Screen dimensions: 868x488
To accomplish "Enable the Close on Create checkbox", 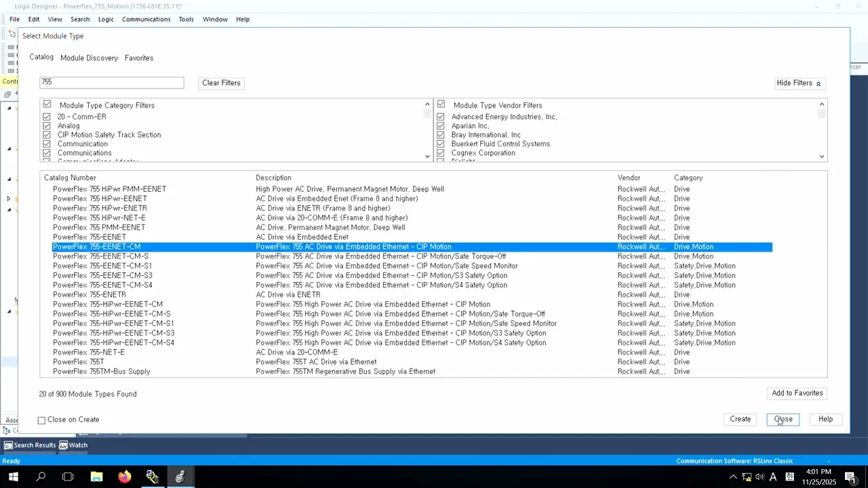I will tap(42, 420).
